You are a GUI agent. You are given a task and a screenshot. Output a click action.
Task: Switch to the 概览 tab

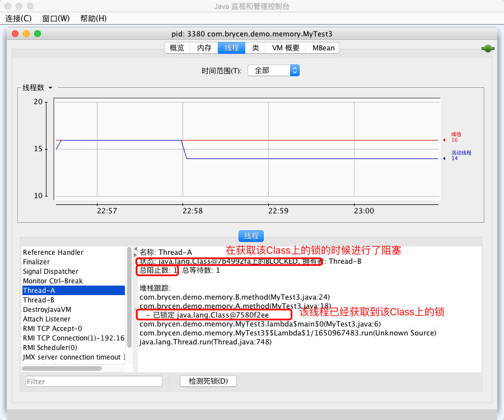[x=177, y=48]
